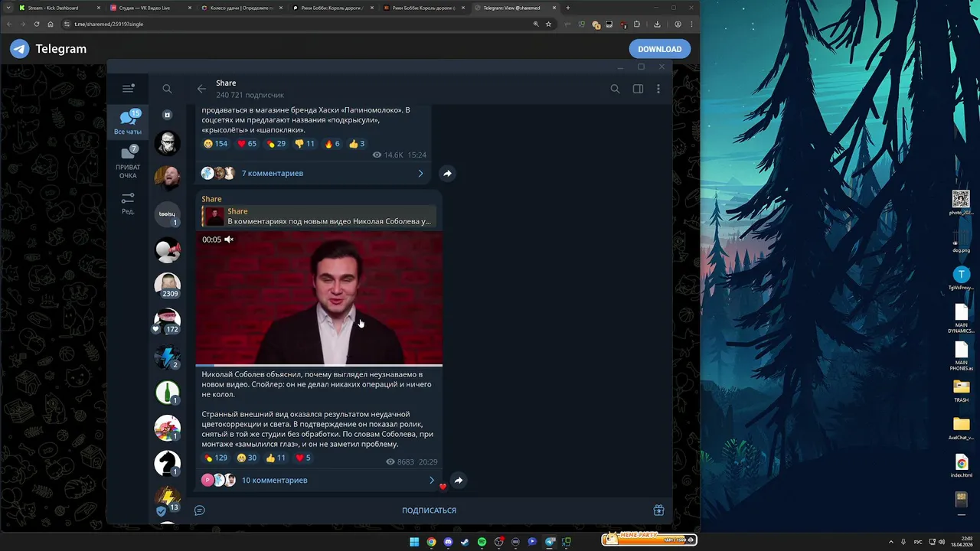Open the chat avatar with badge 13
The width and height of the screenshot is (980, 551).
(167, 498)
